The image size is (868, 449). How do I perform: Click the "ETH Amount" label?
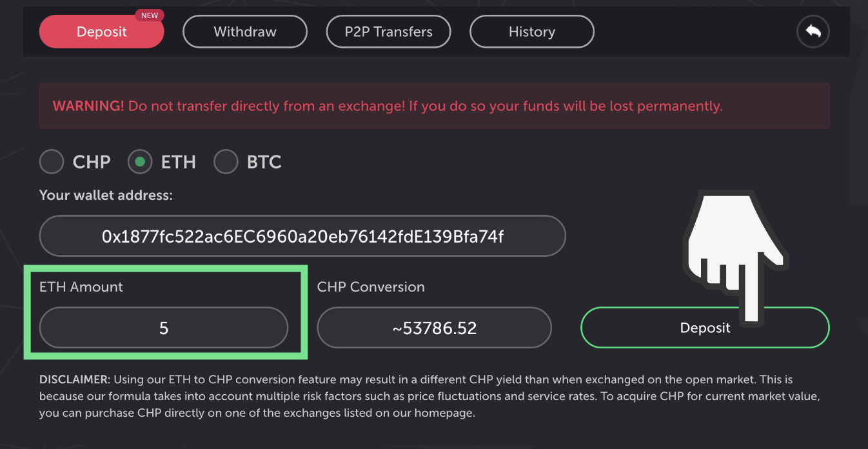(81, 287)
